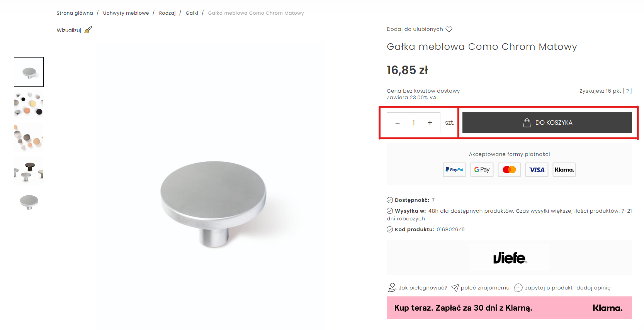Open the points info question mark
The width and height of the screenshot is (644, 330).
click(x=627, y=91)
